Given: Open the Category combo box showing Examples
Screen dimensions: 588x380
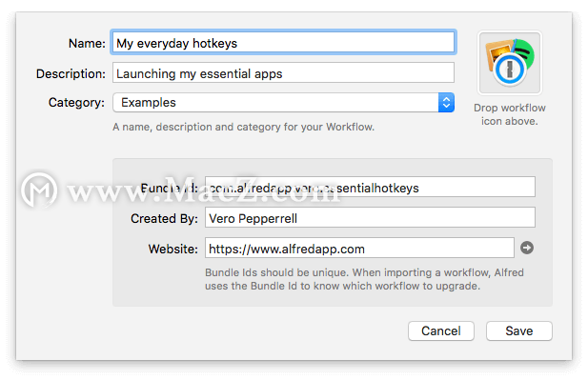Looking at the screenshot, I should tap(283, 102).
